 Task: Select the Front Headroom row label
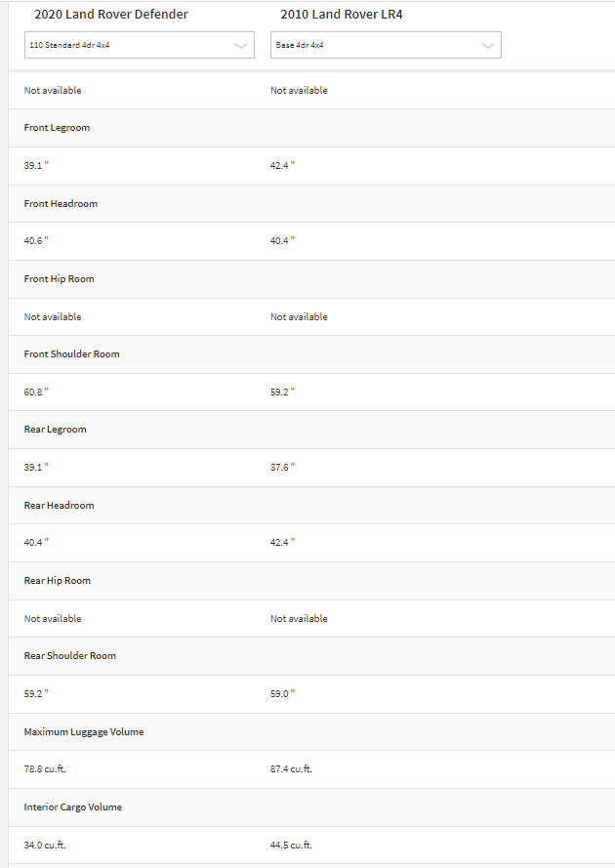click(x=61, y=204)
